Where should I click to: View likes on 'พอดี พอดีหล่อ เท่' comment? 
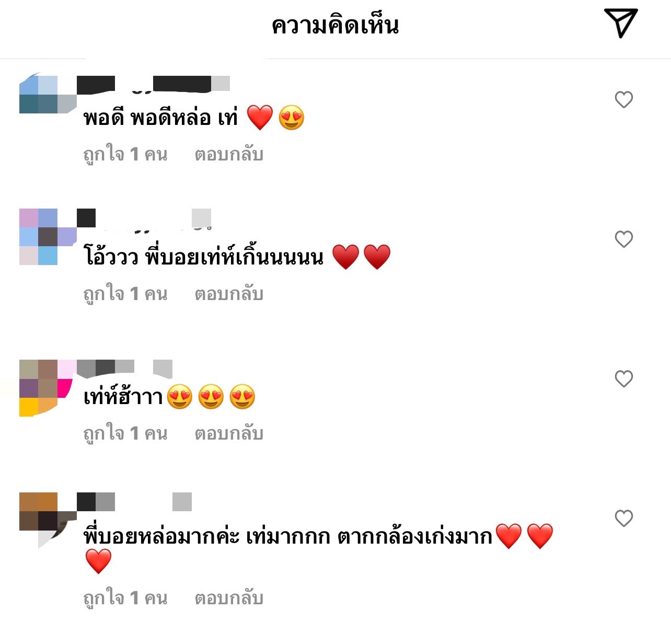(x=125, y=155)
